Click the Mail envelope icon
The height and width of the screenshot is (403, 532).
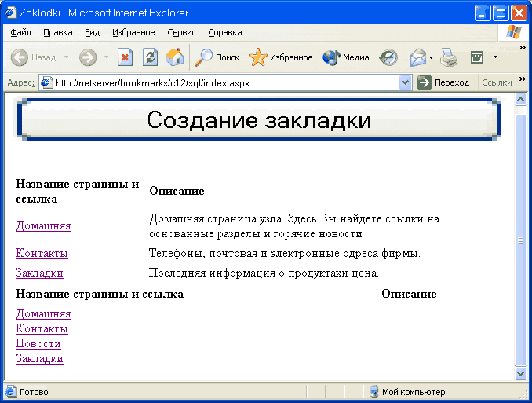point(418,57)
